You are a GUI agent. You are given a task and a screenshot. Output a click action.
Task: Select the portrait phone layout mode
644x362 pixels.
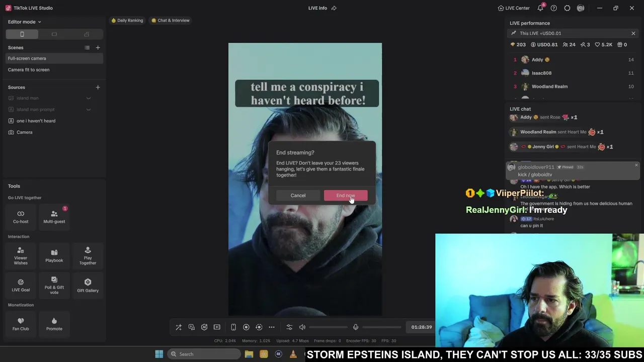click(22, 34)
